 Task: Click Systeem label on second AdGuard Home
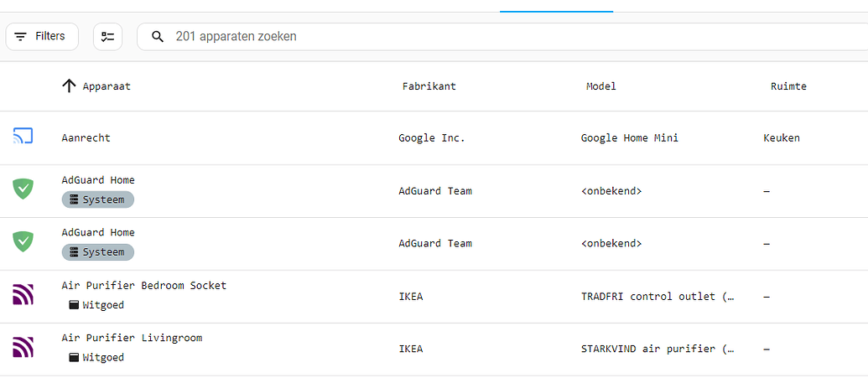(97, 252)
